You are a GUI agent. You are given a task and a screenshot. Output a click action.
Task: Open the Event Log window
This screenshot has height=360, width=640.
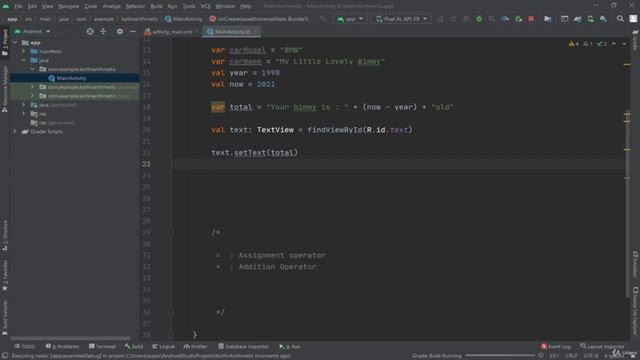click(556, 346)
